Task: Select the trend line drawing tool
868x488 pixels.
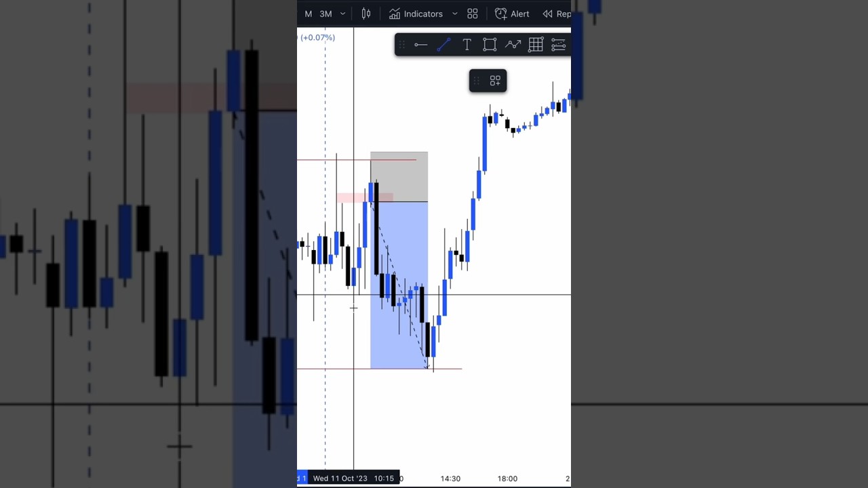Action: pyautogui.click(x=443, y=45)
